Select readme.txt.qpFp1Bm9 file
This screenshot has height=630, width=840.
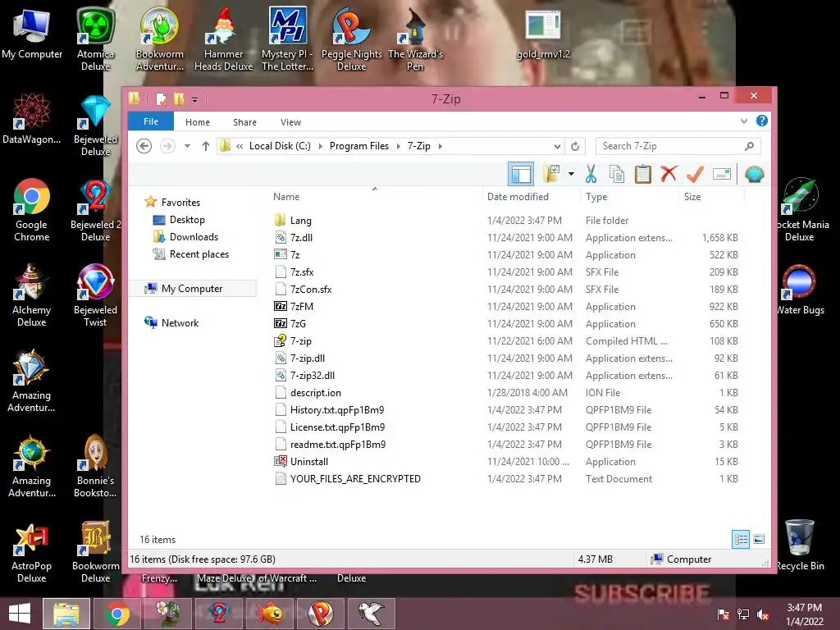(337, 444)
